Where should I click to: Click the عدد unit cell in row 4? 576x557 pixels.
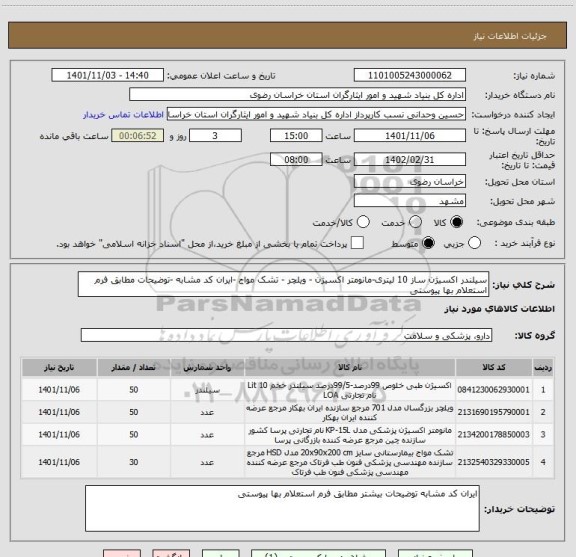[207, 462]
